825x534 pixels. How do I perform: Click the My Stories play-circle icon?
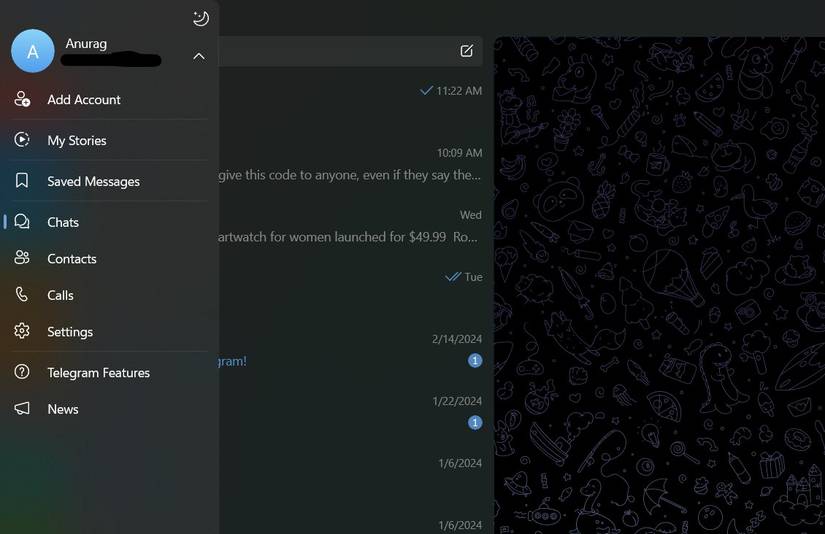point(22,139)
